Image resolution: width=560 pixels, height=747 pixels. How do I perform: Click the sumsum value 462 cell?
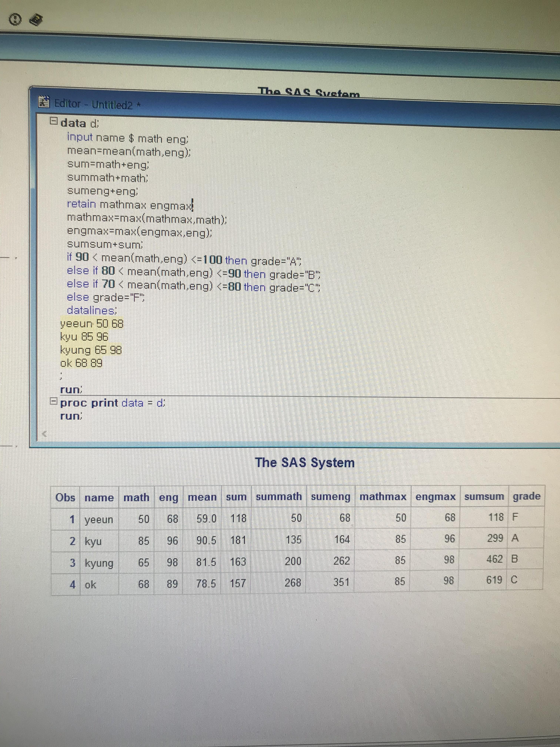click(x=494, y=559)
